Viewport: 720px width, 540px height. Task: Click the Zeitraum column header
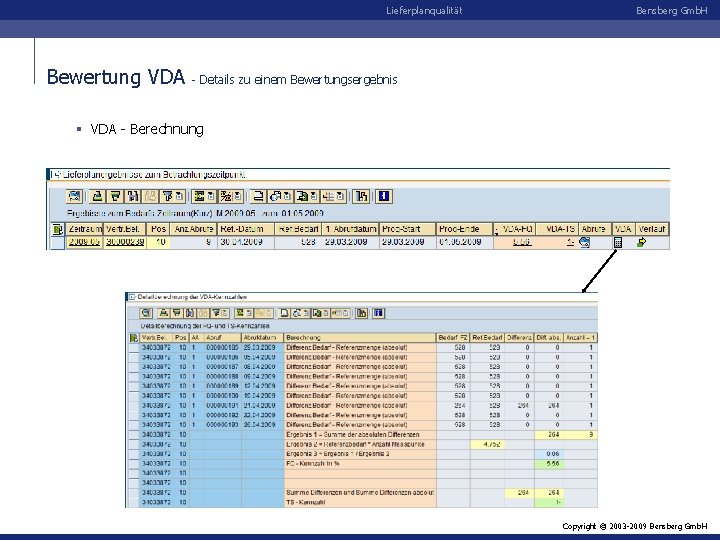[84, 229]
